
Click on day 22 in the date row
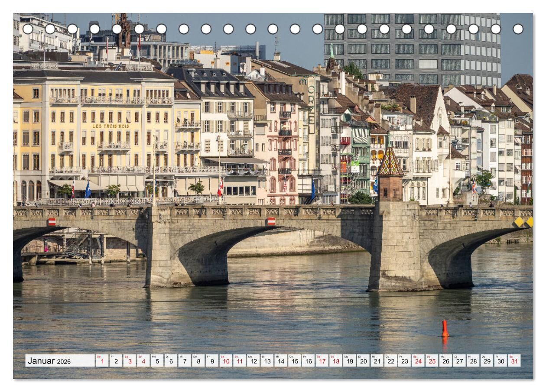coord(390,361)
